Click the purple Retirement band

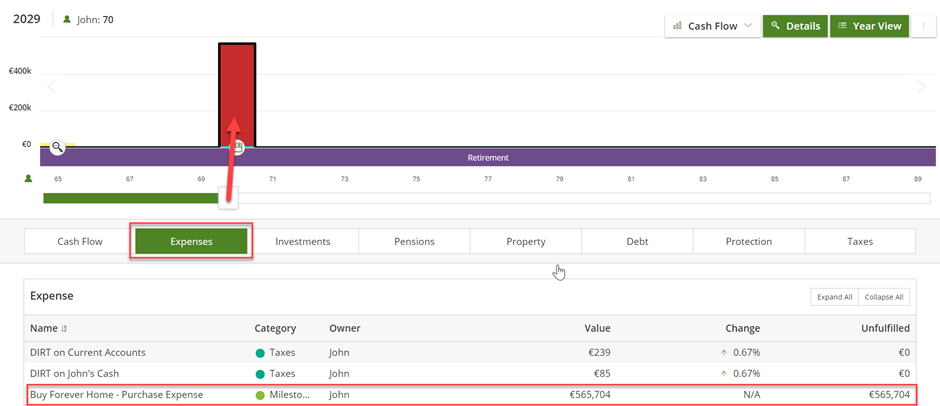pos(600,158)
